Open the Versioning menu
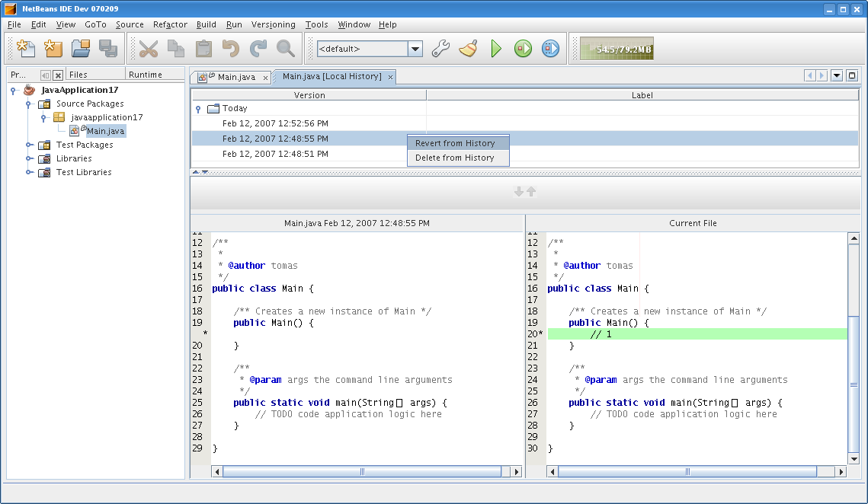 (274, 24)
